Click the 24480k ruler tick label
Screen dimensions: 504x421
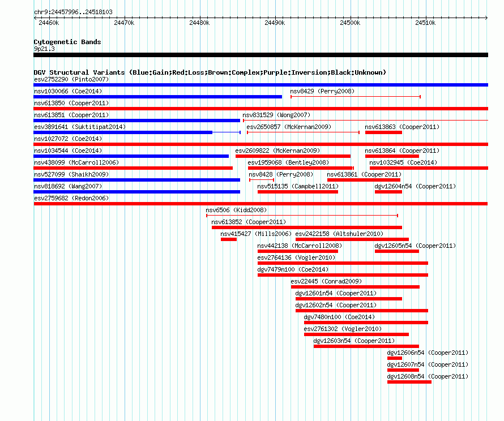click(x=199, y=23)
